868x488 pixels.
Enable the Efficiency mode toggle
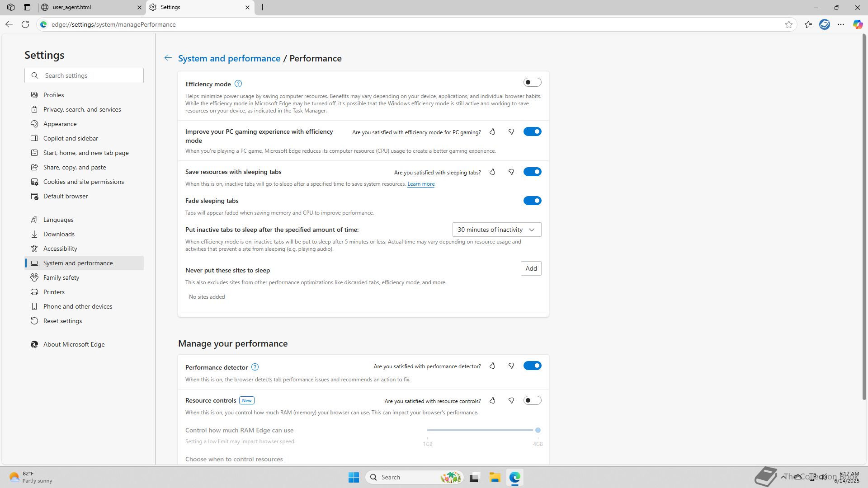click(532, 82)
